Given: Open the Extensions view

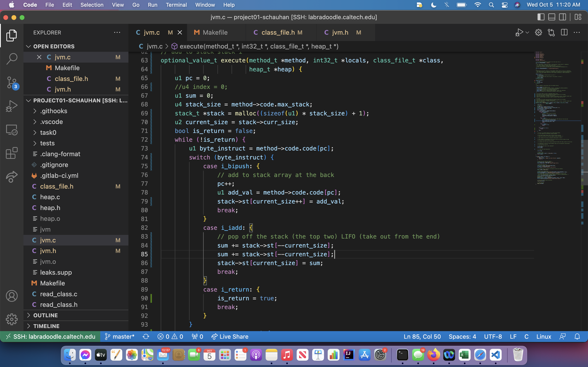Looking at the screenshot, I should 11,153.
